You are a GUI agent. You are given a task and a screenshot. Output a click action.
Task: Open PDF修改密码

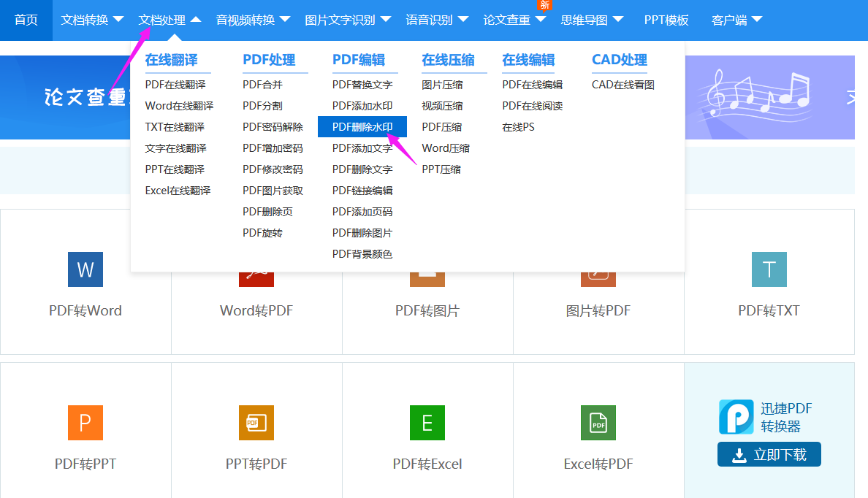[x=273, y=169]
